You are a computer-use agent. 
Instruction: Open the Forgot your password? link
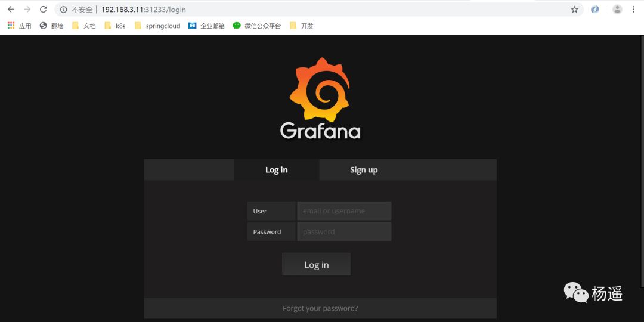point(320,308)
